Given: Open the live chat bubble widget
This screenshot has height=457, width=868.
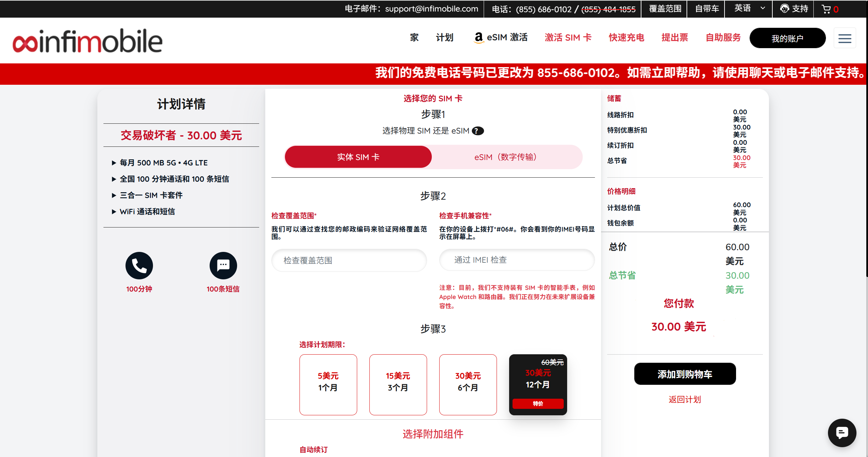Looking at the screenshot, I should coord(842,433).
